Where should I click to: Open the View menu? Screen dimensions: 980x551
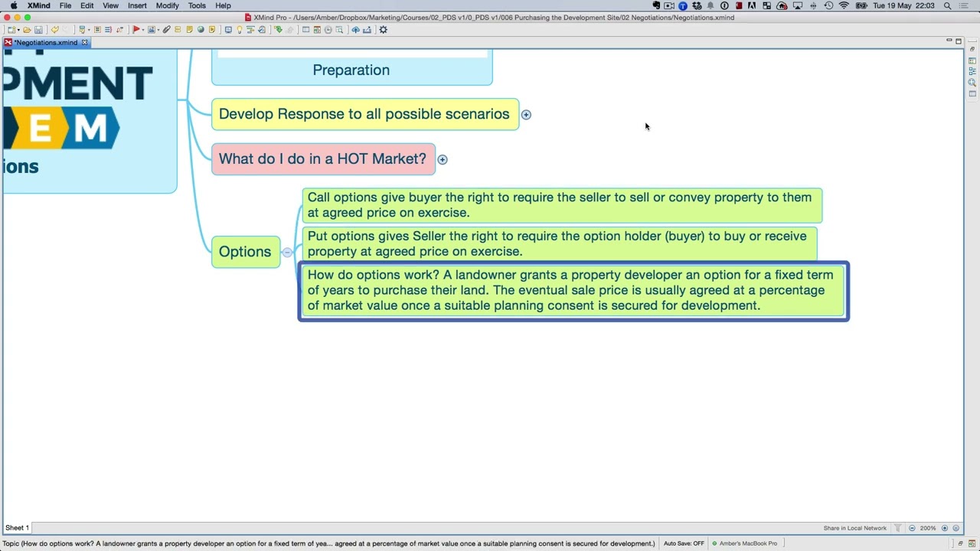110,5
